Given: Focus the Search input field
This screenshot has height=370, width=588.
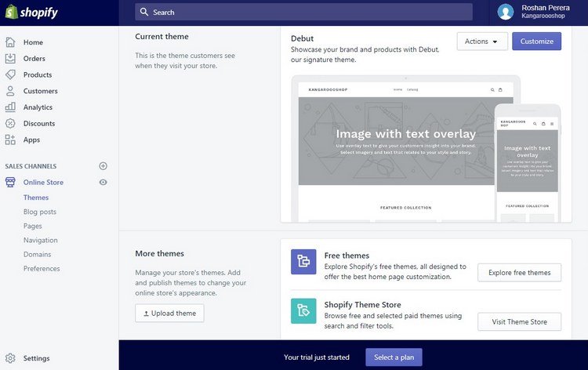Looking at the screenshot, I should tap(303, 12).
